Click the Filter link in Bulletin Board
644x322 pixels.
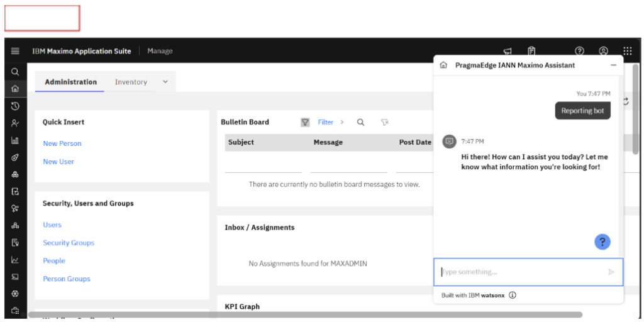tap(326, 122)
